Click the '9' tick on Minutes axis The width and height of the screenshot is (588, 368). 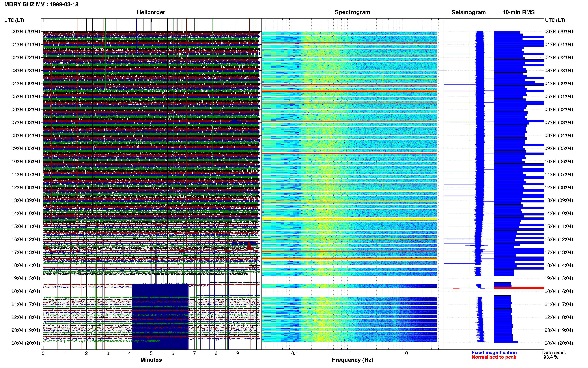tap(238, 353)
